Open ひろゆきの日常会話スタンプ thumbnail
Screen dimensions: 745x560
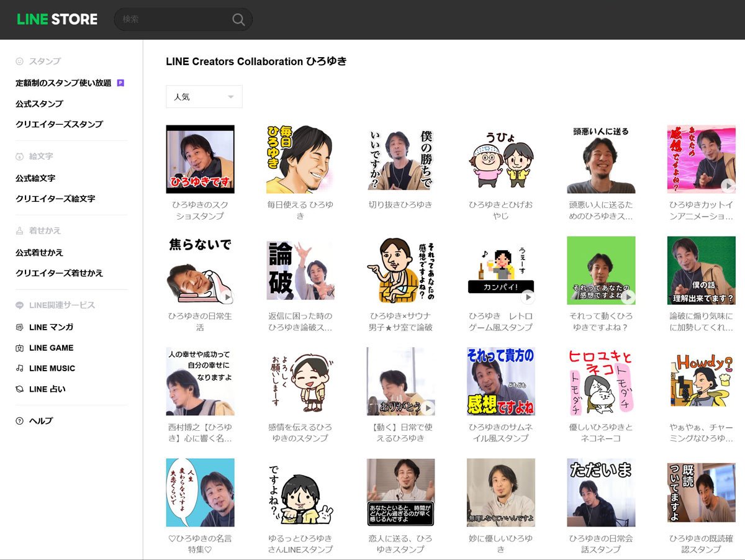601,493
